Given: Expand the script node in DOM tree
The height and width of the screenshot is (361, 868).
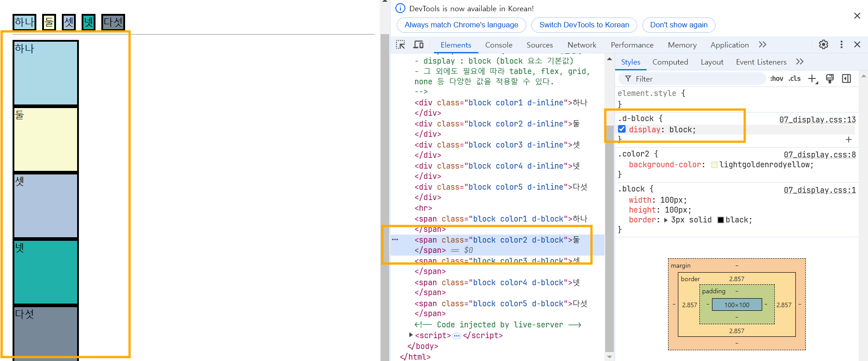Looking at the screenshot, I should click(411, 335).
